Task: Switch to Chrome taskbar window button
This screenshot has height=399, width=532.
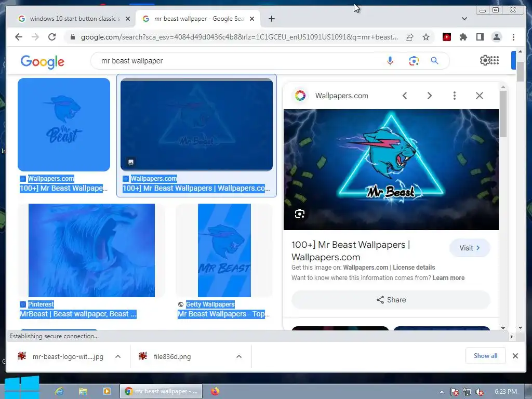Action: tap(161, 391)
